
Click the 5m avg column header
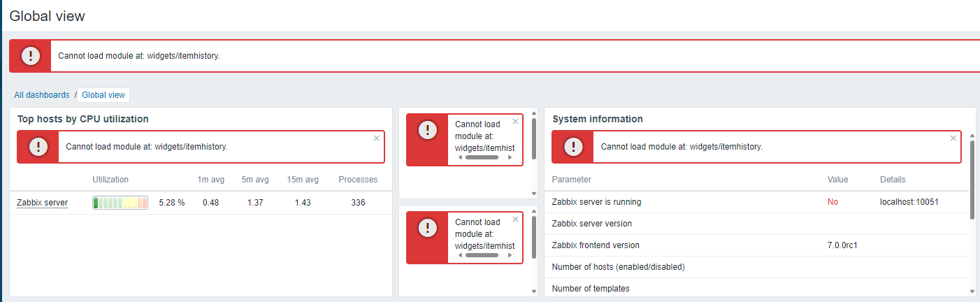(255, 180)
